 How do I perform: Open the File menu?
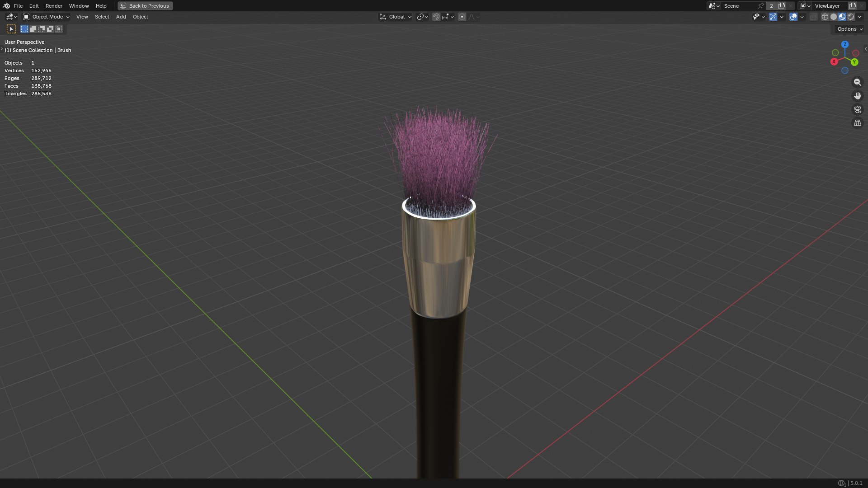click(x=18, y=6)
